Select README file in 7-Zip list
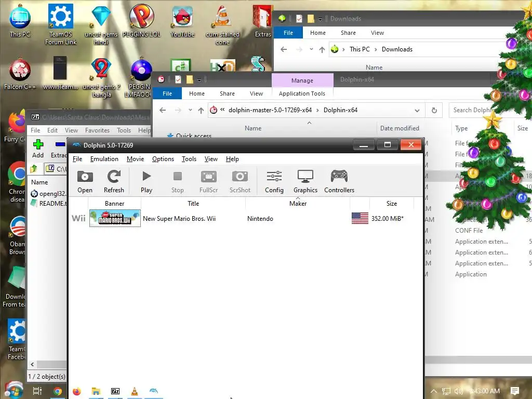The image size is (532, 399). (x=48, y=203)
